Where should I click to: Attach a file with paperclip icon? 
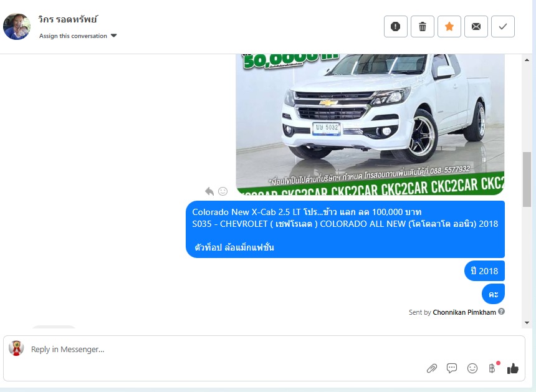click(x=432, y=368)
